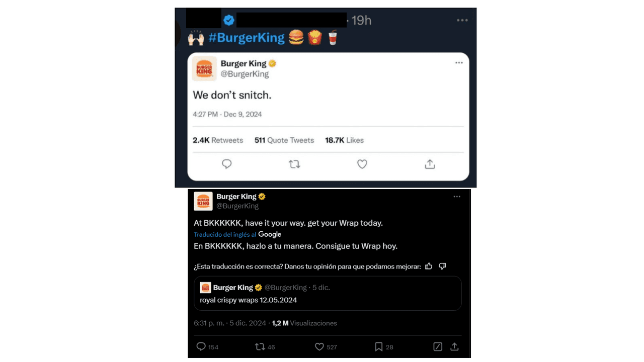
Task: Repost the tweet with 46 reposts
Action: [x=260, y=346]
